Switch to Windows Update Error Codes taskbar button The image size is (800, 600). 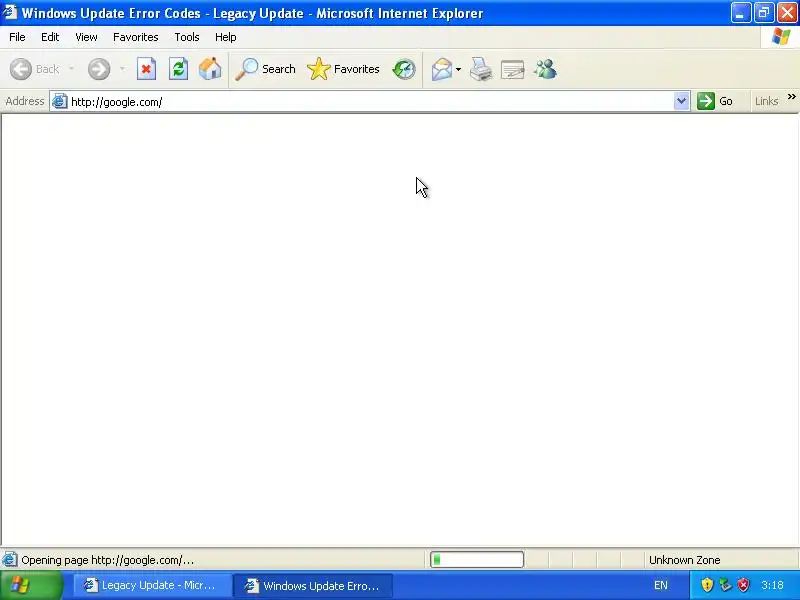(313, 585)
